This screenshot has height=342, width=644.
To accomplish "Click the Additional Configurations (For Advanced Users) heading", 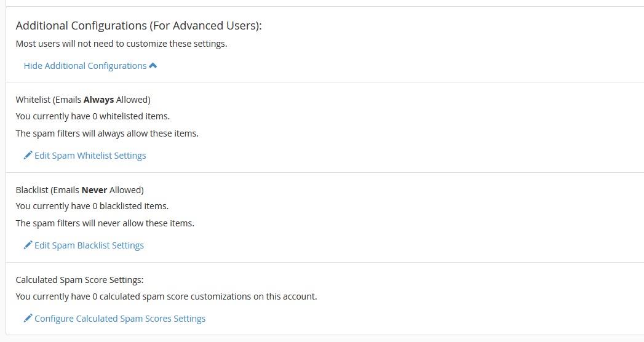I will click(x=139, y=25).
